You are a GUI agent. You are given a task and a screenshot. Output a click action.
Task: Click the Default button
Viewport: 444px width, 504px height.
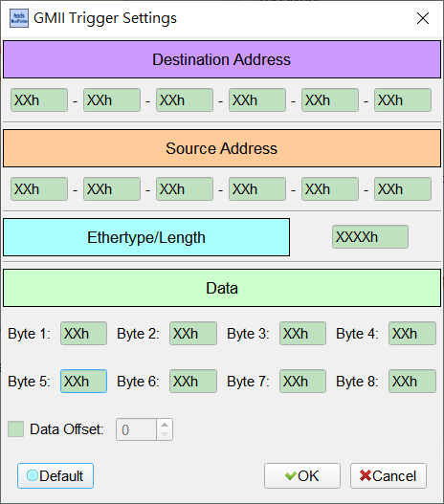(55, 475)
